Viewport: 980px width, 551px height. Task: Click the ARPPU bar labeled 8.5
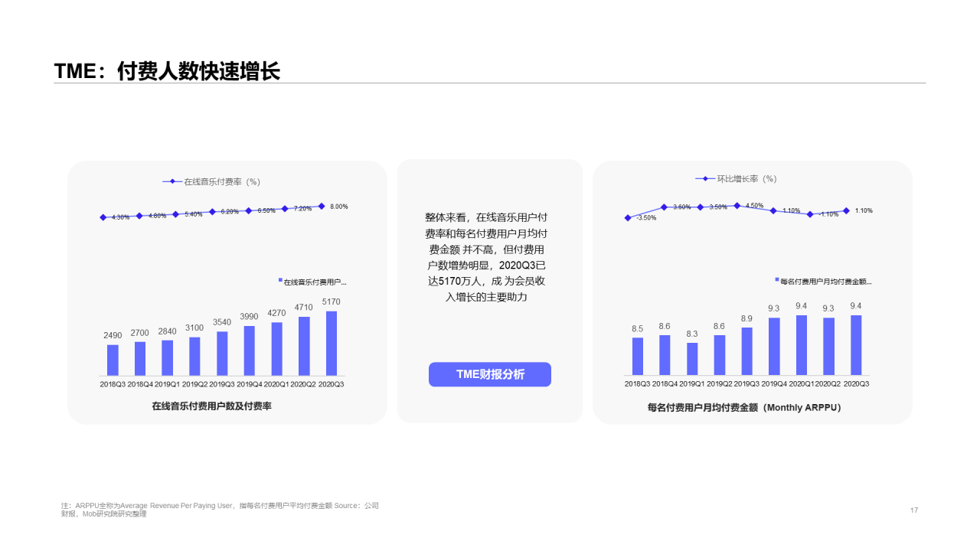(x=638, y=357)
